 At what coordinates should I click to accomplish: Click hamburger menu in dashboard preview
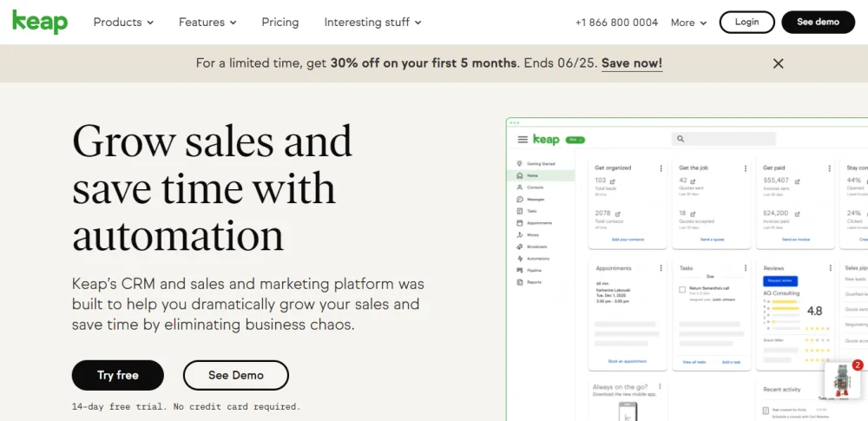click(x=523, y=140)
